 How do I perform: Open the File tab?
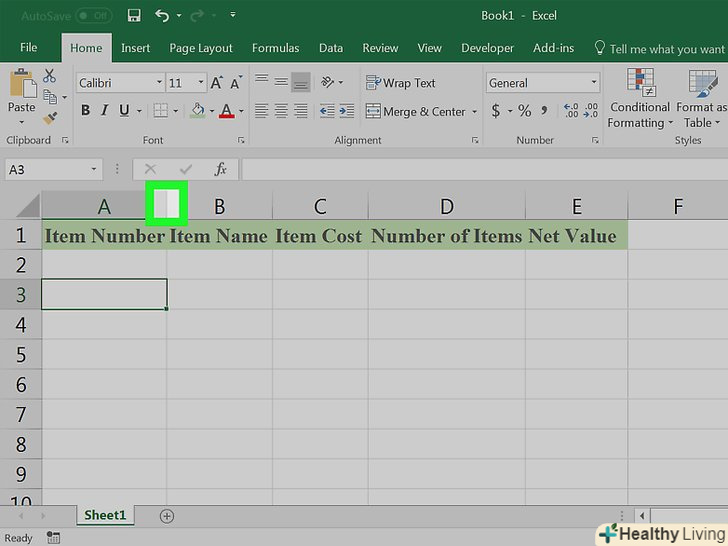click(28, 47)
